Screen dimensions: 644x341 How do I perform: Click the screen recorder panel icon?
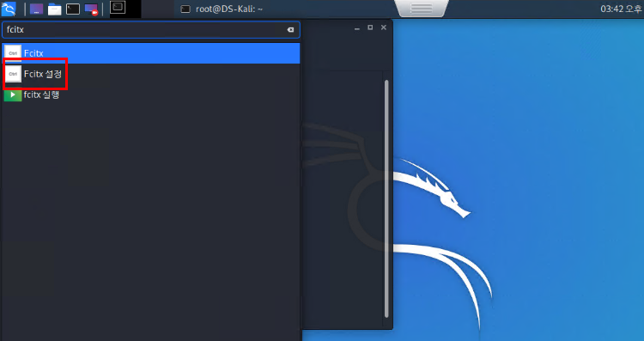click(91, 9)
